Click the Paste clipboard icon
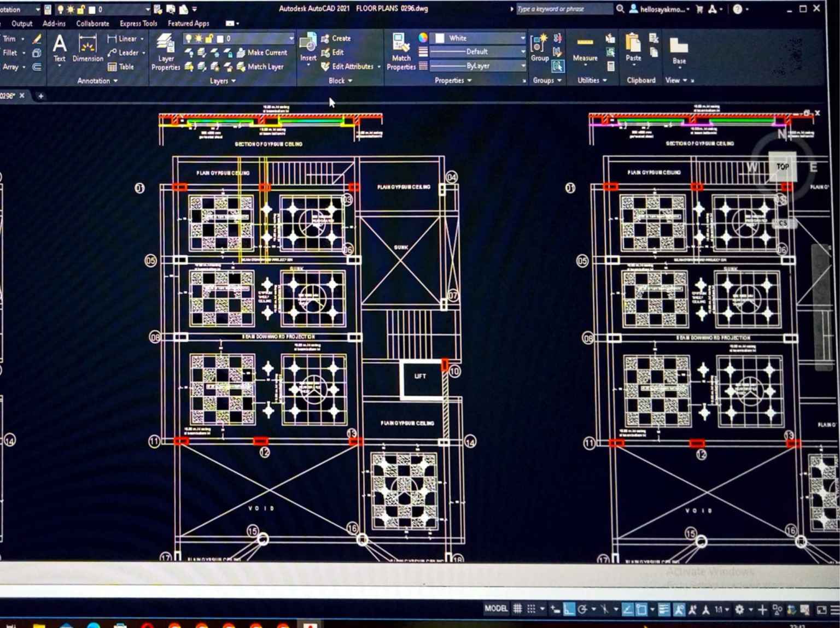 633,48
